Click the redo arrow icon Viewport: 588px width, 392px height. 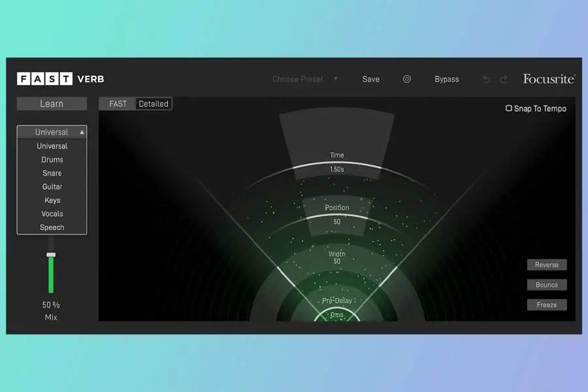(504, 79)
